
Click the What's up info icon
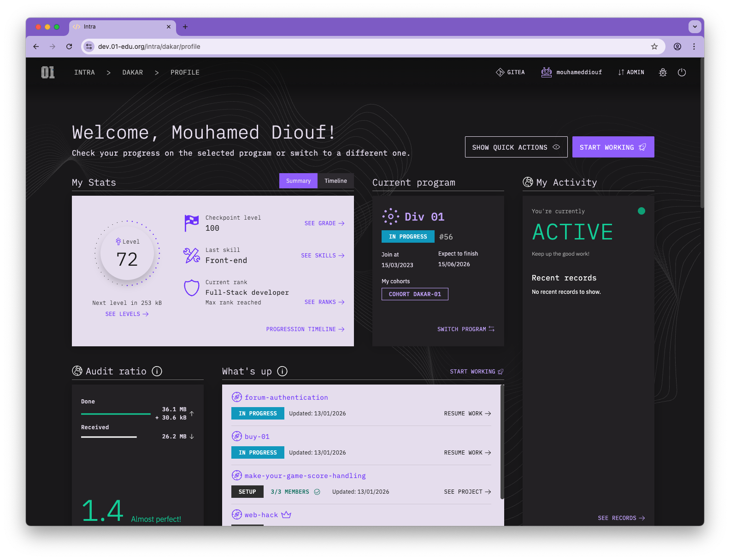[x=282, y=371]
